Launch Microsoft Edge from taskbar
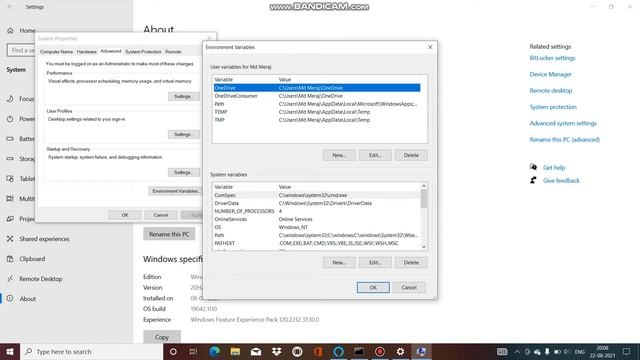 (214, 351)
